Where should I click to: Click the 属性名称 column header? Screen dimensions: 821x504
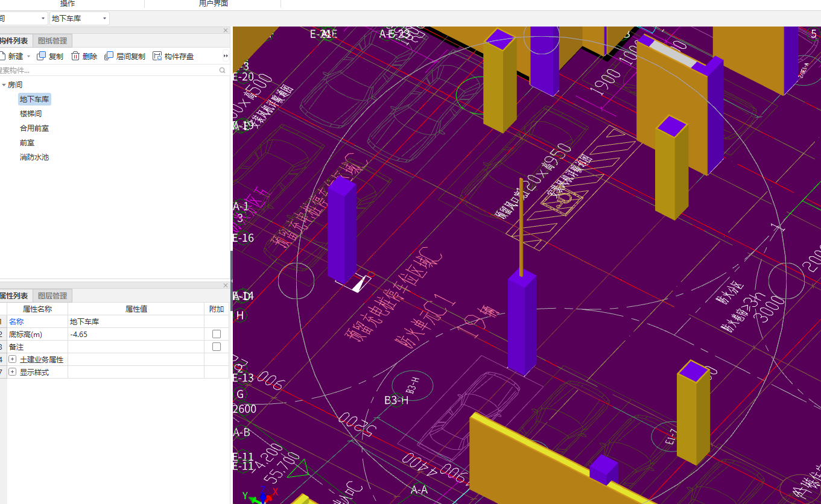click(37, 309)
